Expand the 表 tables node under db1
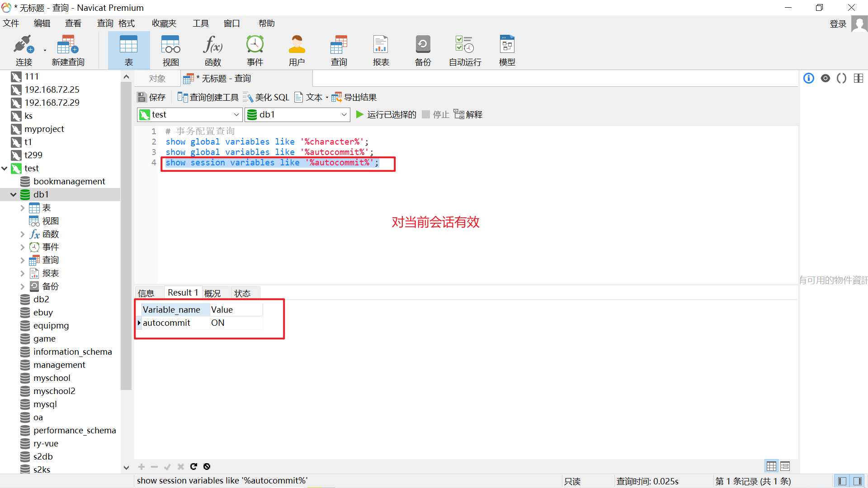The width and height of the screenshot is (868, 488). pos(22,208)
